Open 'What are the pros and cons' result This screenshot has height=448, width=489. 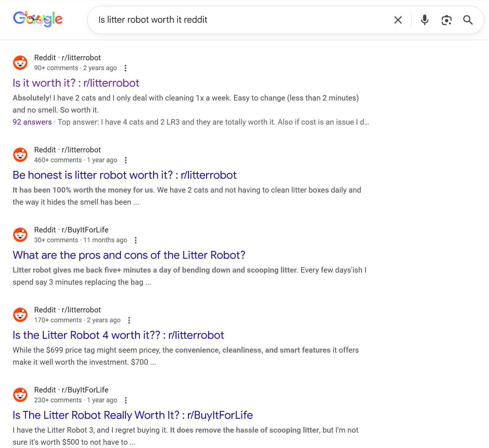click(129, 255)
